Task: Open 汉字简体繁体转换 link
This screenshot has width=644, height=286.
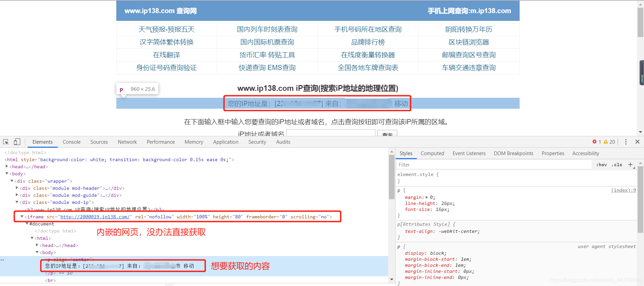Action: pyautogui.click(x=166, y=42)
